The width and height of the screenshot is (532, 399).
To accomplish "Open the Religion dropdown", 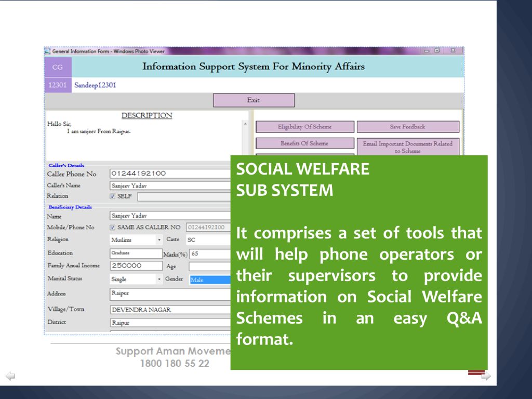I will [159, 240].
